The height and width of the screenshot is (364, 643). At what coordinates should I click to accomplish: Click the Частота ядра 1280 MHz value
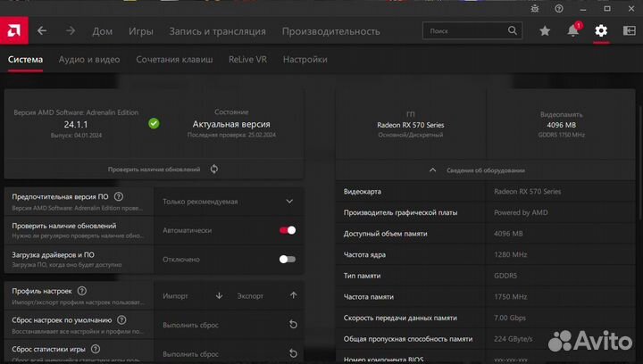511,254
